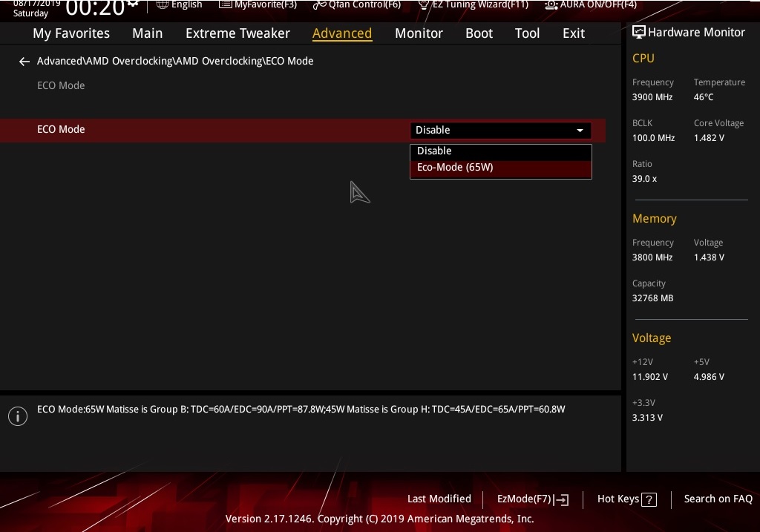The width and height of the screenshot is (760, 532).
Task: Click the EzMode exit arrow icon
Action: point(562,499)
